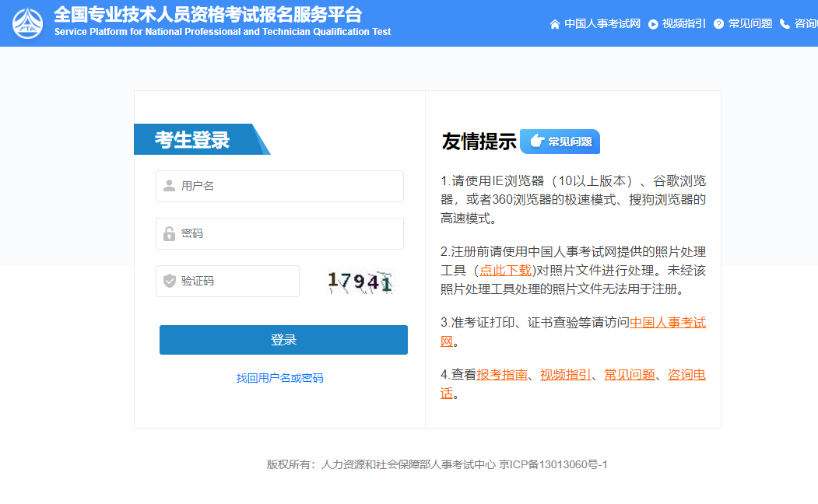Viewport: 818px width, 504px height.
Task: Open 常见问题 in the top navigation
Action: (x=750, y=24)
